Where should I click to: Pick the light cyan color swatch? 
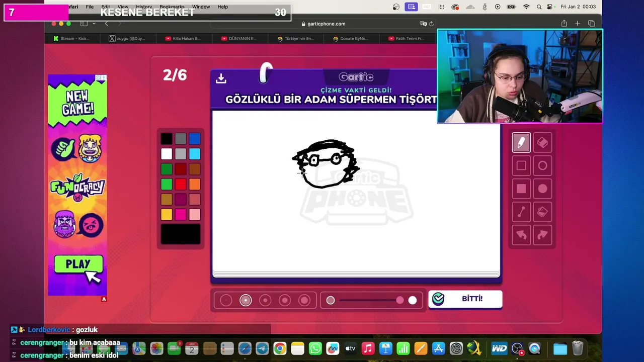(195, 154)
